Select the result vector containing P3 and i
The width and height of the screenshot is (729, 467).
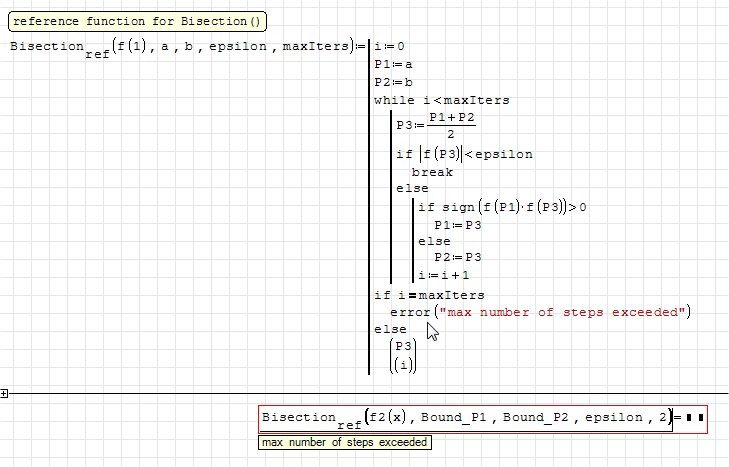(x=403, y=355)
